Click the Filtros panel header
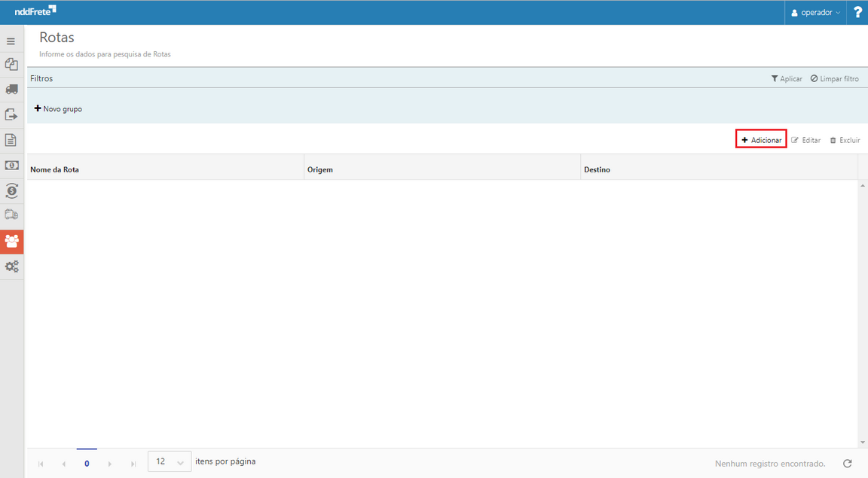The image size is (868, 478). [41, 78]
